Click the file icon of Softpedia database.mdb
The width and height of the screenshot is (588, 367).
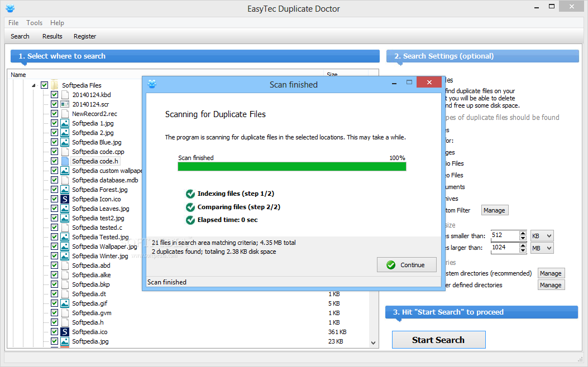[65, 180]
